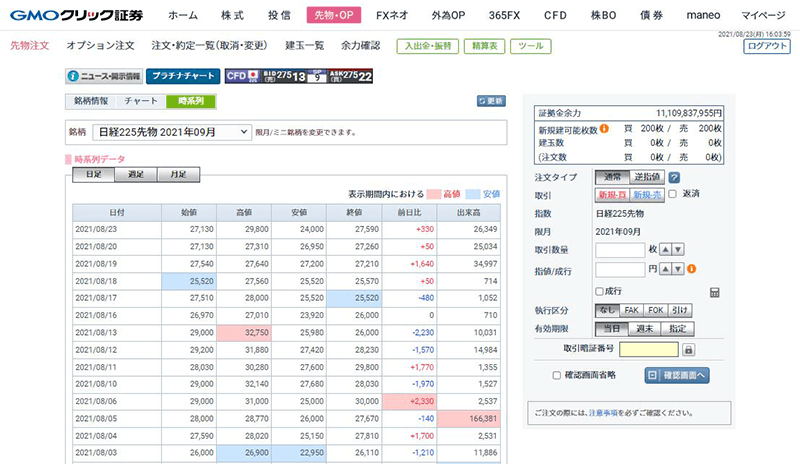Increase 取引数量 with the up arrow

(x=665, y=250)
